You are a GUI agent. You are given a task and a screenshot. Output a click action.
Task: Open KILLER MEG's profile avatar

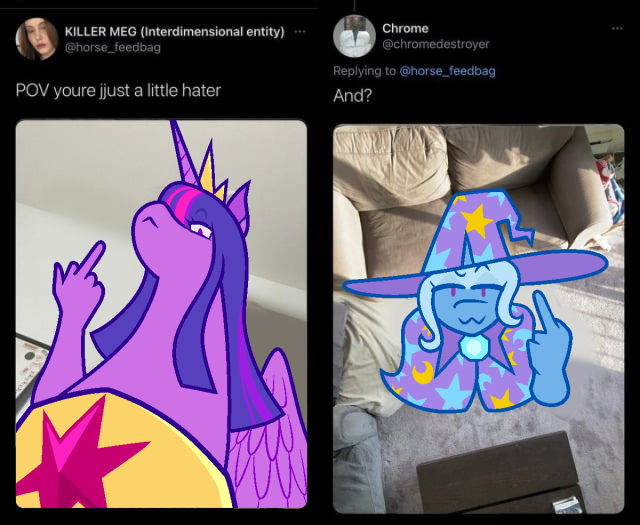(36, 39)
